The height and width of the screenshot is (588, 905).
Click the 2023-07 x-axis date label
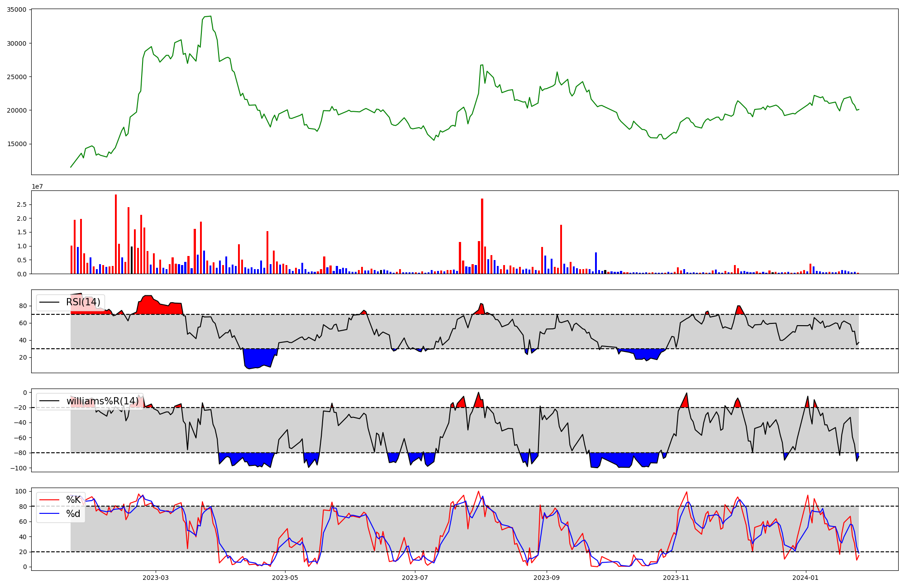coord(415,578)
